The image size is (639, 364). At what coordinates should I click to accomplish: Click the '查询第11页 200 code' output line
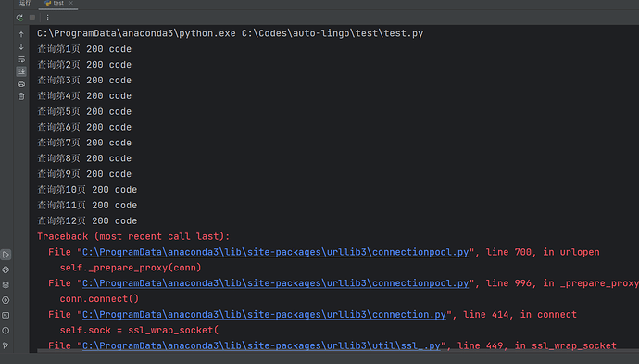pyautogui.click(x=87, y=206)
